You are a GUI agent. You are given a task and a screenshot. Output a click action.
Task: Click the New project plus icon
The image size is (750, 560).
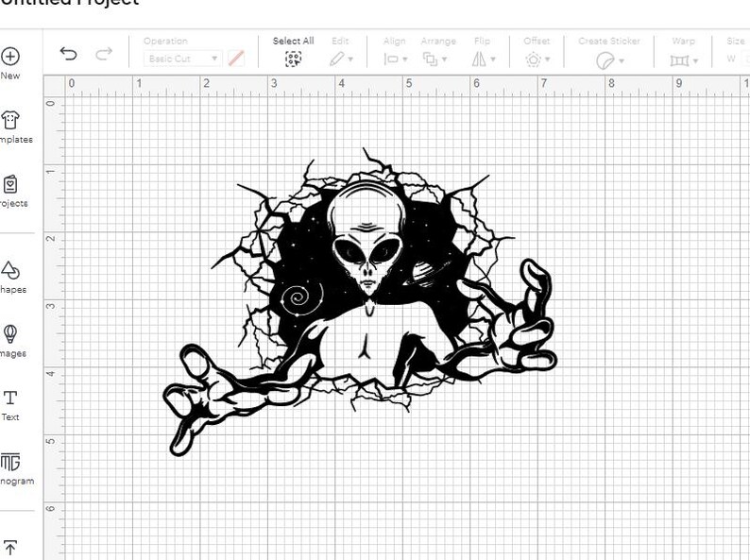click(10, 57)
